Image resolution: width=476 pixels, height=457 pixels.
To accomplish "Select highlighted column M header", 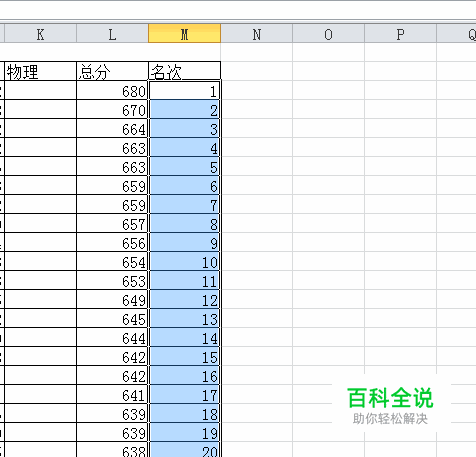I will [184, 33].
